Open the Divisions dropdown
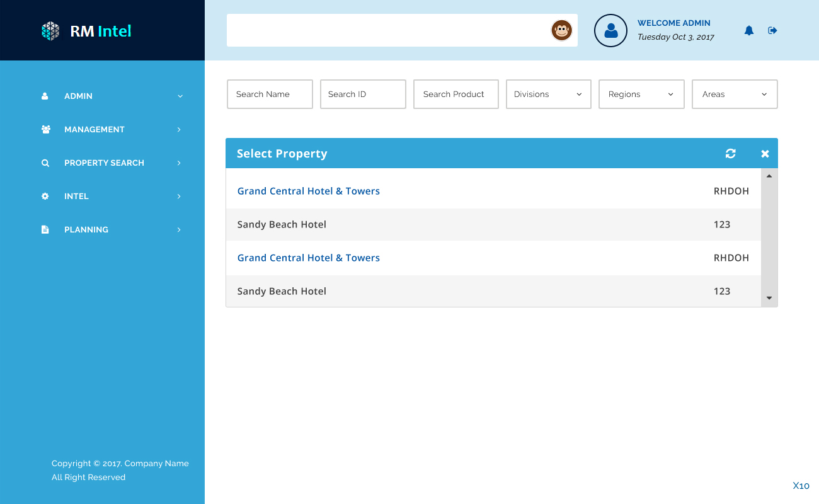 [x=548, y=94]
